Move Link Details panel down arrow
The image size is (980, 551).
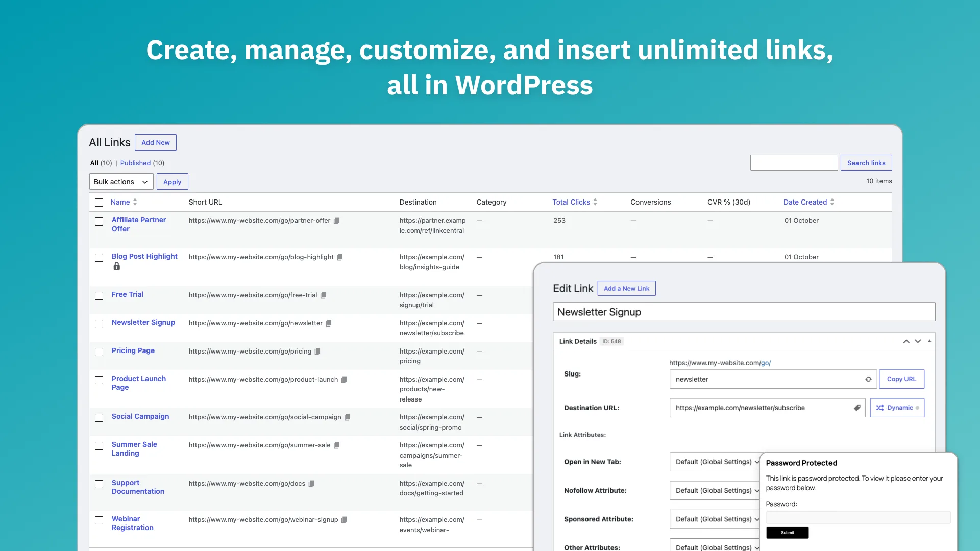coord(918,341)
